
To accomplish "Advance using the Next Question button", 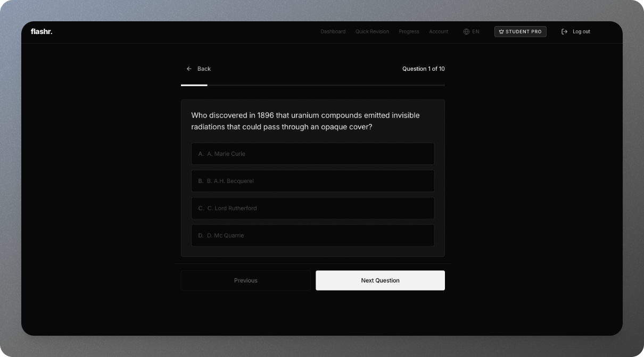I will [x=380, y=280].
